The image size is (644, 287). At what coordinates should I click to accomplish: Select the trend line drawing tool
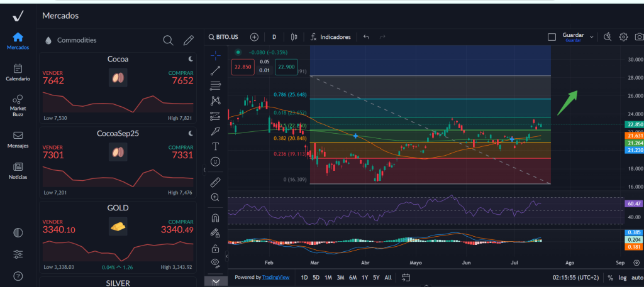pyautogui.click(x=215, y=71)
